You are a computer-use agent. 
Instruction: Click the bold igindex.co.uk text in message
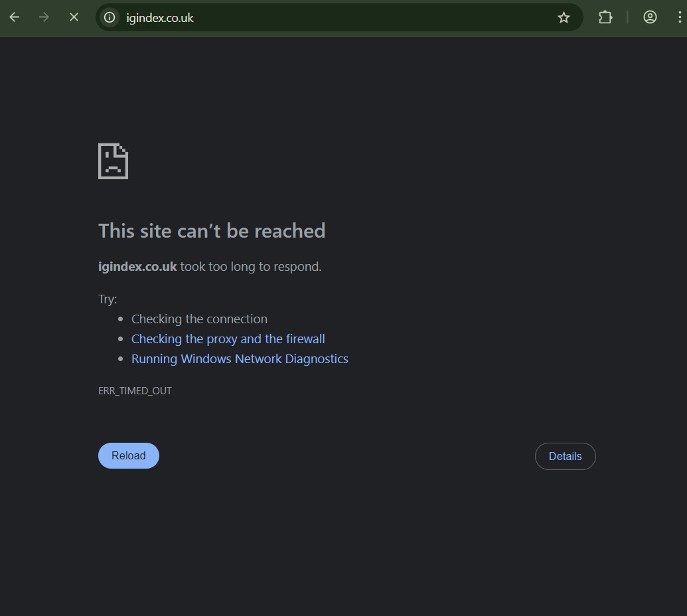point(137,266)
